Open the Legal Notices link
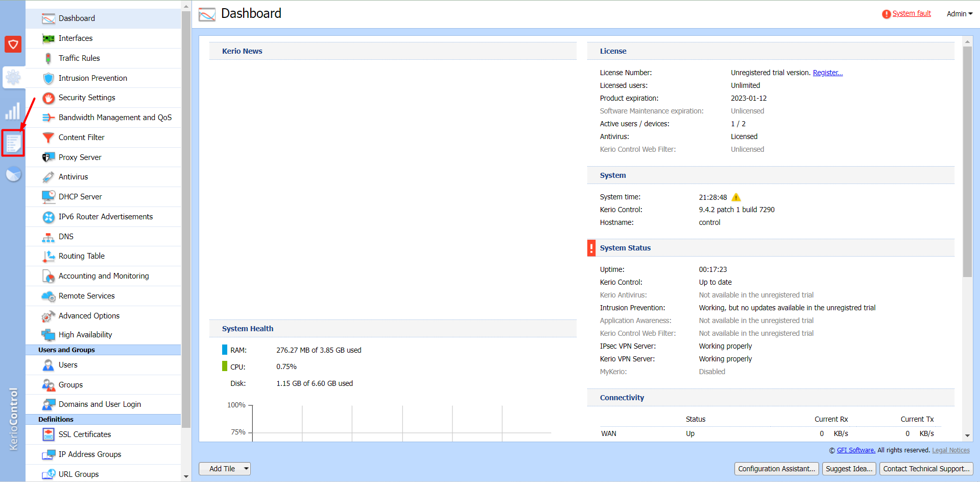The width and height of the screenshot is (980, 482). [x=951, y=450]
